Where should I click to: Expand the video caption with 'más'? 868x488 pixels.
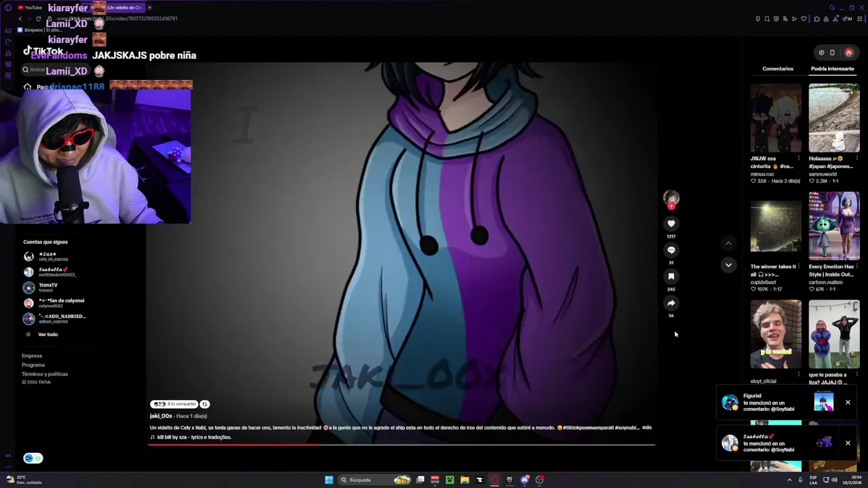[646, 428]
